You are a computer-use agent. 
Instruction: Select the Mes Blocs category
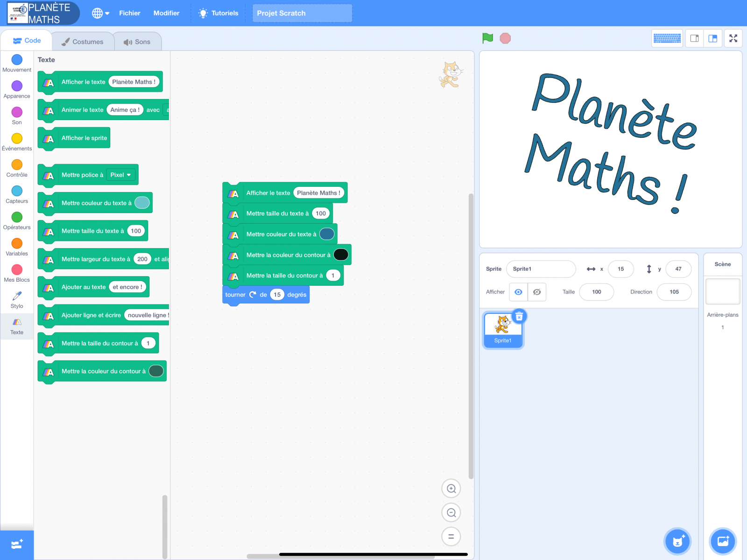point(17,273)
